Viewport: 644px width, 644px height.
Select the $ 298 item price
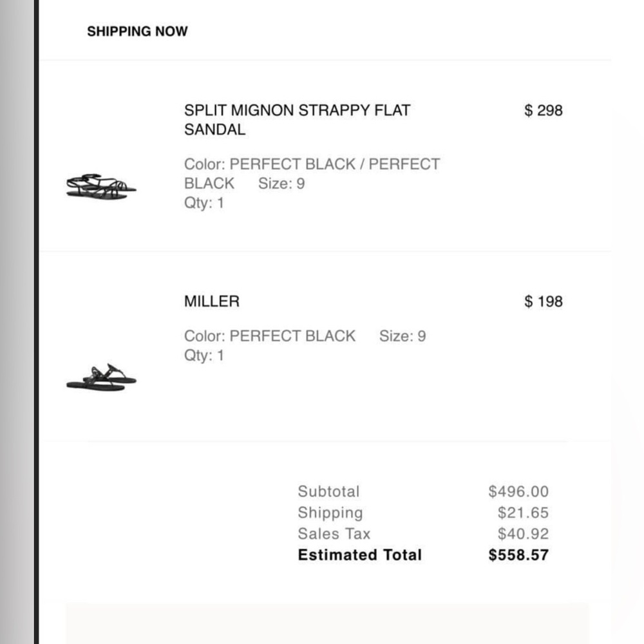pyautogui.click(x=543, y=110)
